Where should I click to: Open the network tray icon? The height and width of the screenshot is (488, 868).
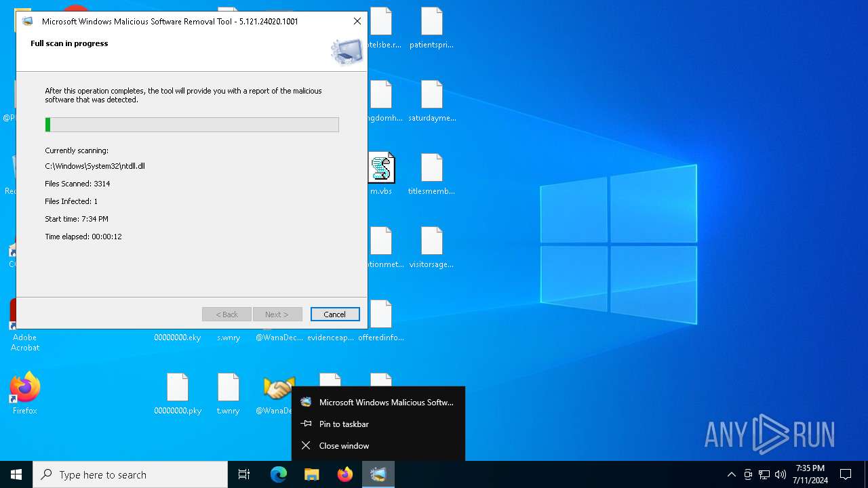(x=764, y=474)
